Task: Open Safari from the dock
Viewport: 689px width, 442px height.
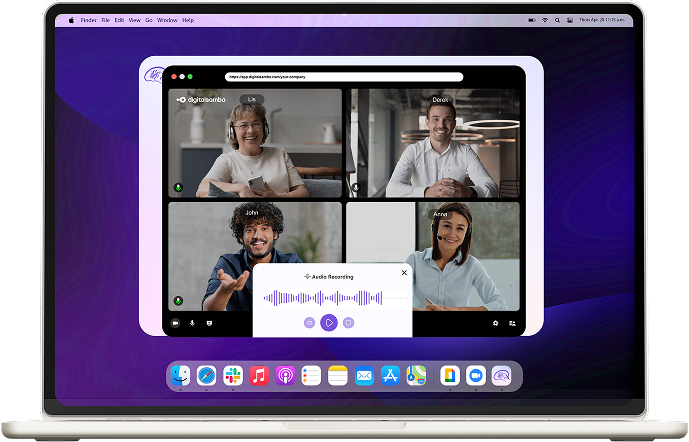Action: click(x=207, y=376)
